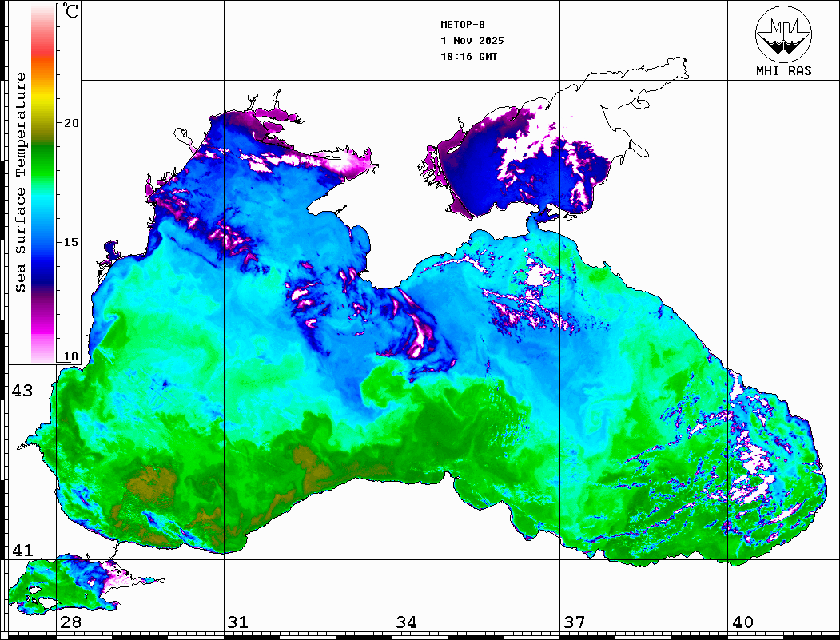Viewport: 840px width, 640px height.
Task: Click the °C unit symbol above the scale
Action: pyautogui.click(x=72, y=12)
